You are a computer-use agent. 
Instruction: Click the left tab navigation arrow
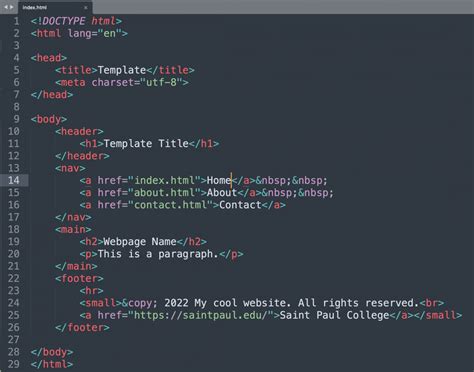(6, 7)
